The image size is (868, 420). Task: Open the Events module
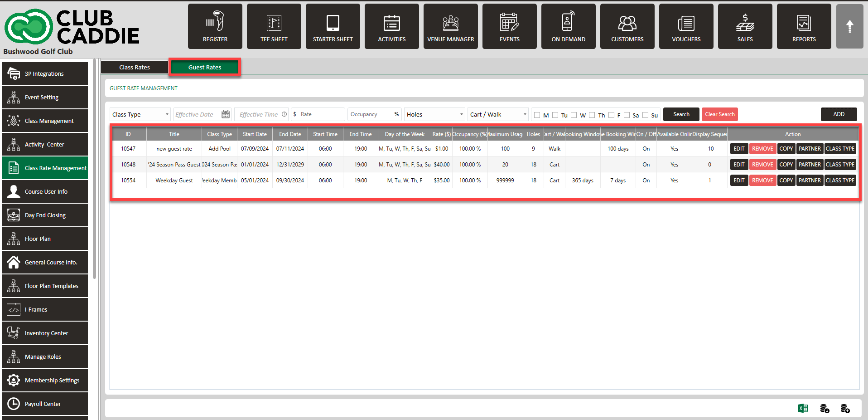point(510,26)
